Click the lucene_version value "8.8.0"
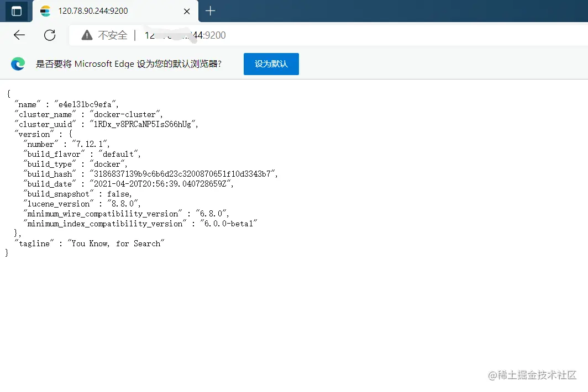Screen dimensions: 588x392 (123, 204)
